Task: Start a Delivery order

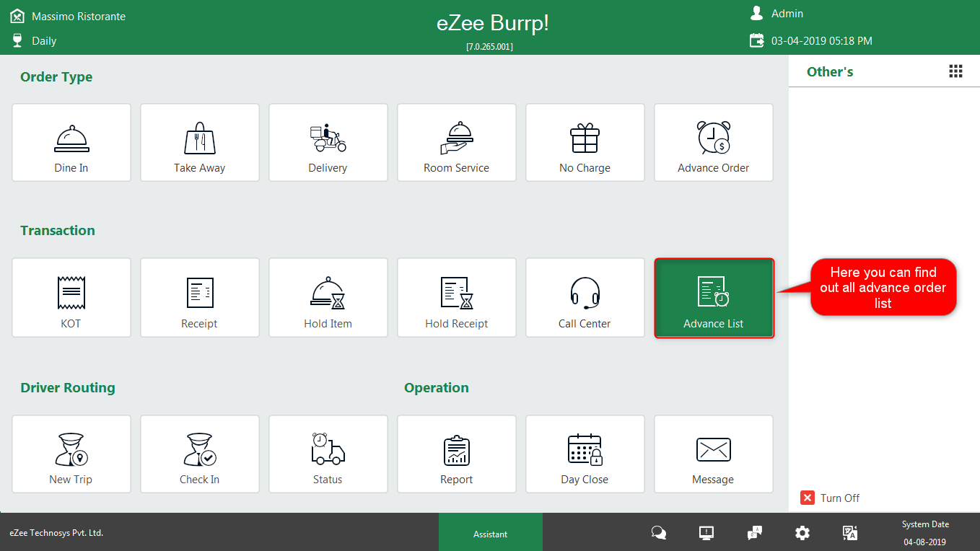Action: click(x=328, y=142)
